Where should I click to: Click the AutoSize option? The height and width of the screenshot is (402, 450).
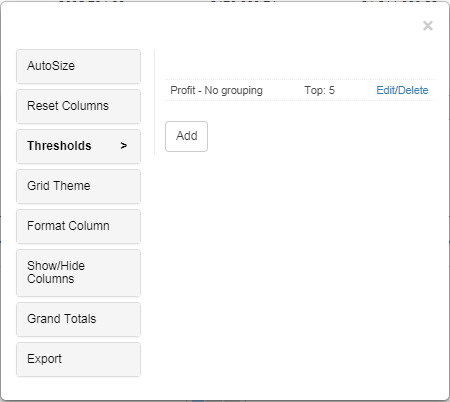click(78, 66)
